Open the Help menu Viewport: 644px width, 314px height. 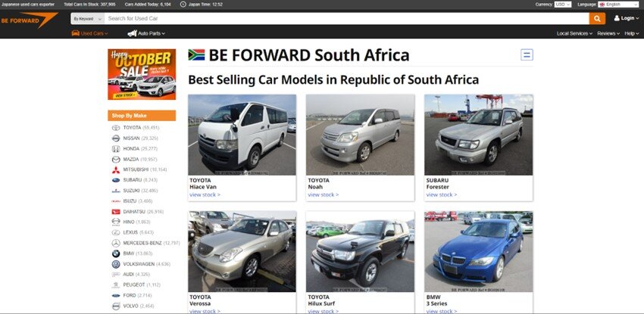(x=632, y=33)
